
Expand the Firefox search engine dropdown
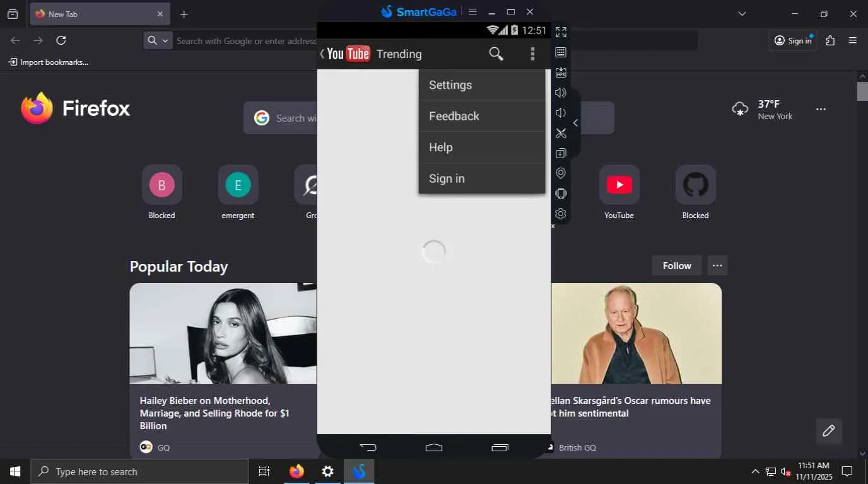click(158, 40)
